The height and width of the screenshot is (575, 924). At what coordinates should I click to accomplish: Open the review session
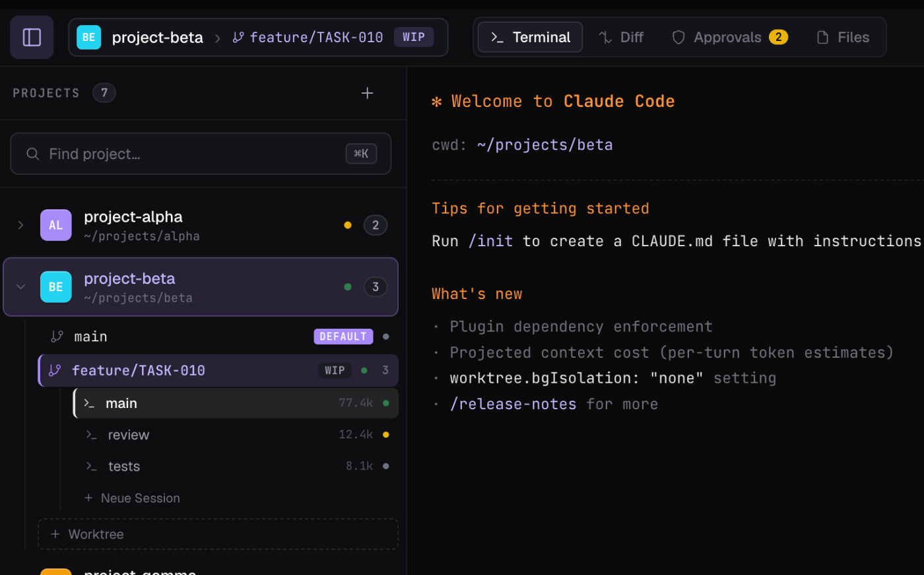click(x=236, y=435)
